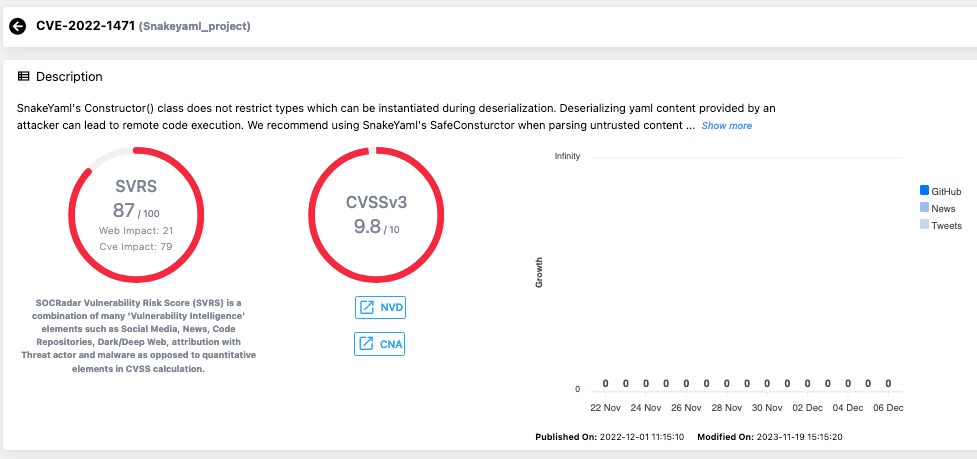Toggle News legend series
The width and height of the screenshot is (977, 459).
(937, 209)
